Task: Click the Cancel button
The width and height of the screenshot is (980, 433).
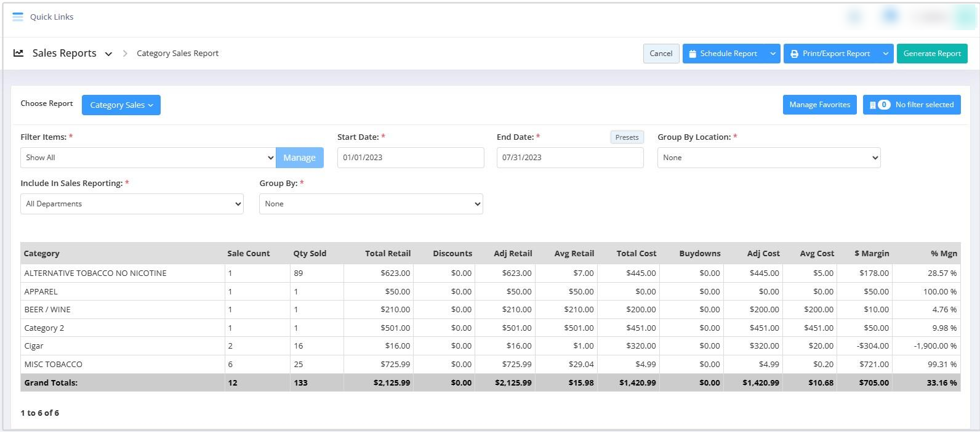Action: point(661,54)
